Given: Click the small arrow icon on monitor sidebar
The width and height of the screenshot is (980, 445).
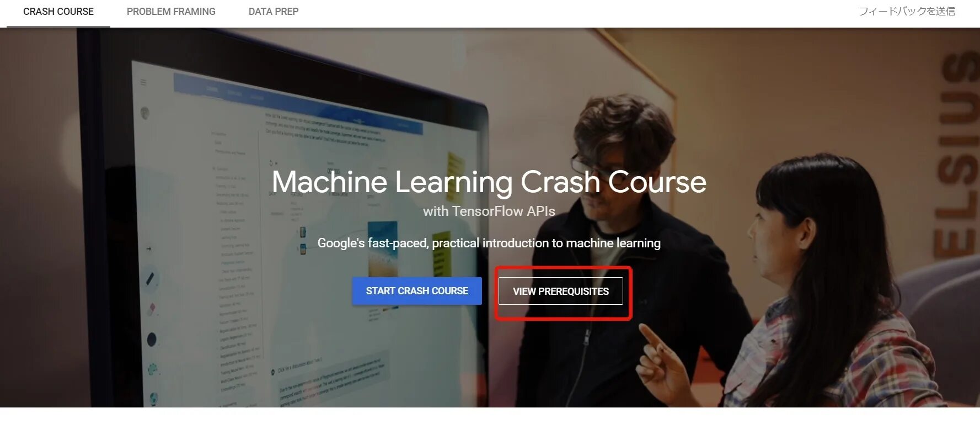Looking at the screenshot, I should click(148, 249).
